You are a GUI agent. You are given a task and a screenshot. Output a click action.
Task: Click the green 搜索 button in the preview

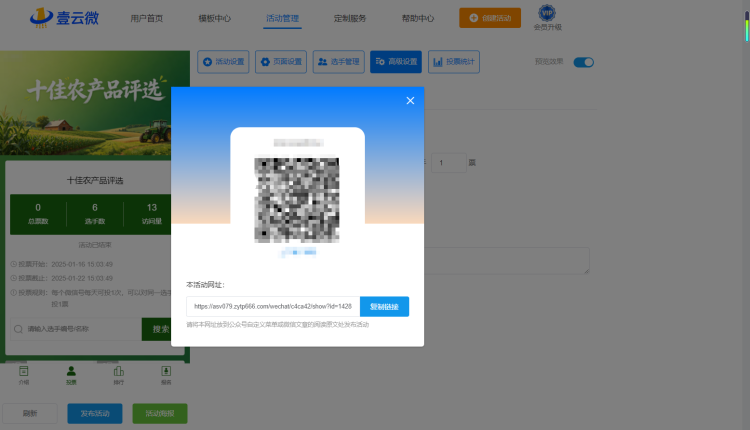(x=156, y=329)
